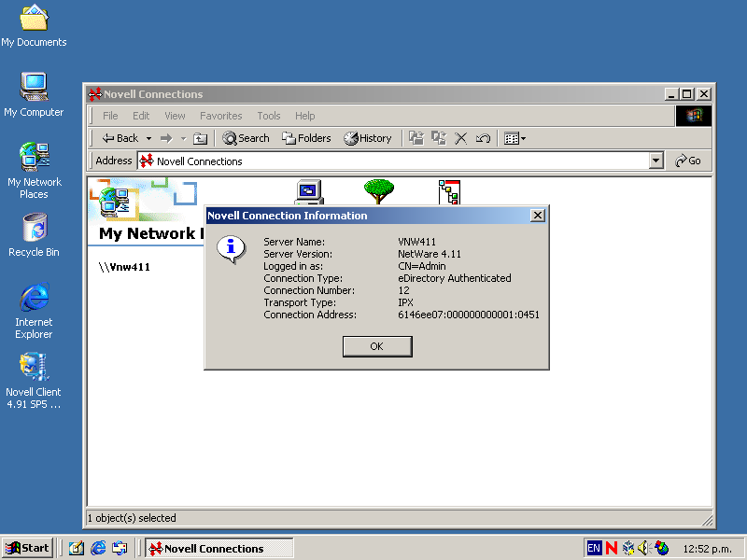
Task: Click the Connection Address value
Action: coord(469,315)
